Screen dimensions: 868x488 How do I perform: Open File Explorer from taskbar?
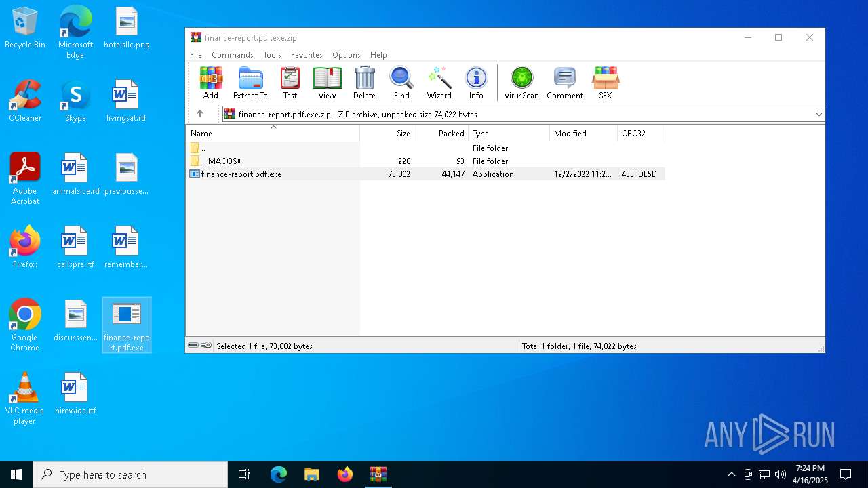point(311,474)
